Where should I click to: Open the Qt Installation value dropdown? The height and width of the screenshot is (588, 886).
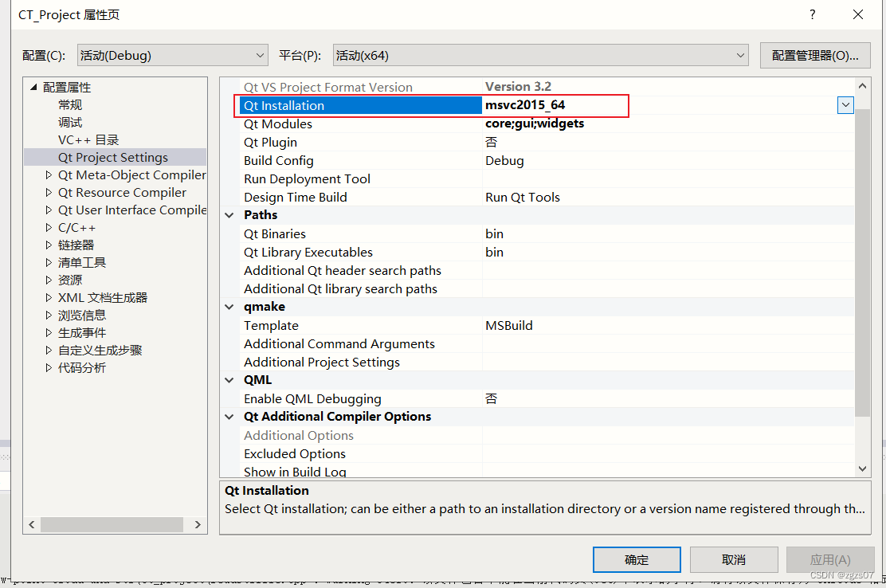[845, 104]
